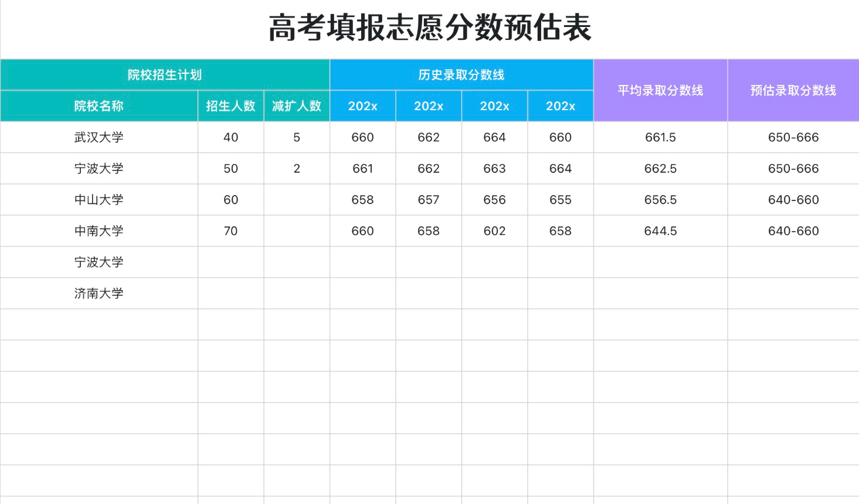Screen dimensions: 859x504
Task: Click the 减扩人数 value 5 for 武汉大学
Action: tap(297, 137)
